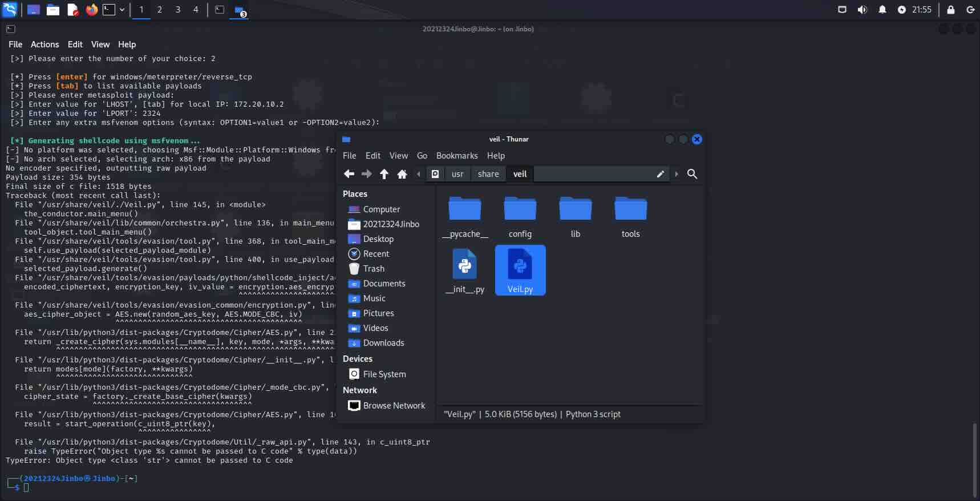Open Downloads in Thunar sidebar
This screenshot has height=501, width=980.
[x=376, y=343]
